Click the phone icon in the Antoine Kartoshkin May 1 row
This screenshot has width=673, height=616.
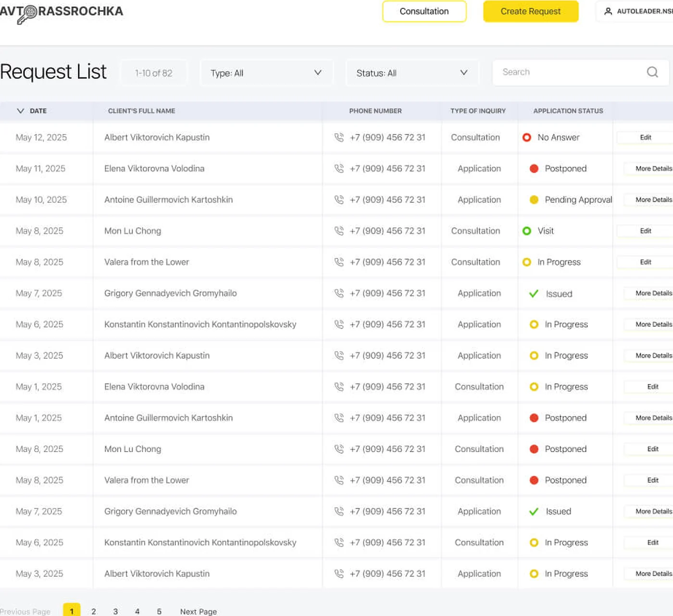coord(339,418)
